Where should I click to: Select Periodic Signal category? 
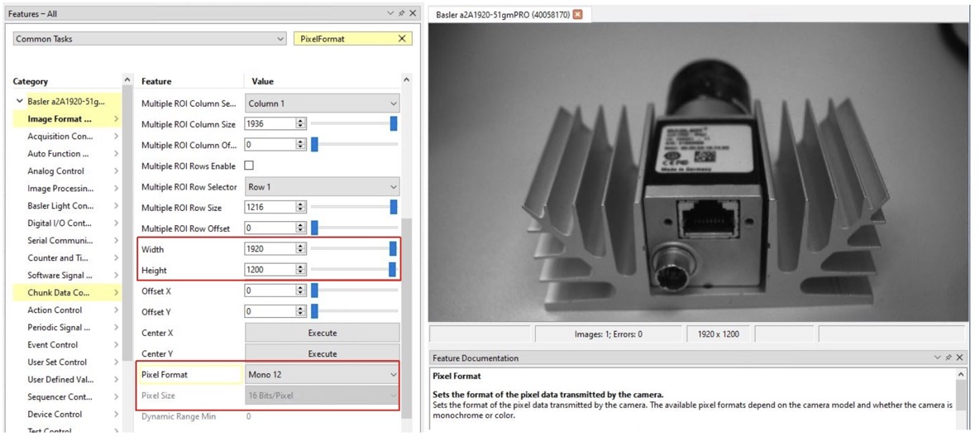coord(59,327)
